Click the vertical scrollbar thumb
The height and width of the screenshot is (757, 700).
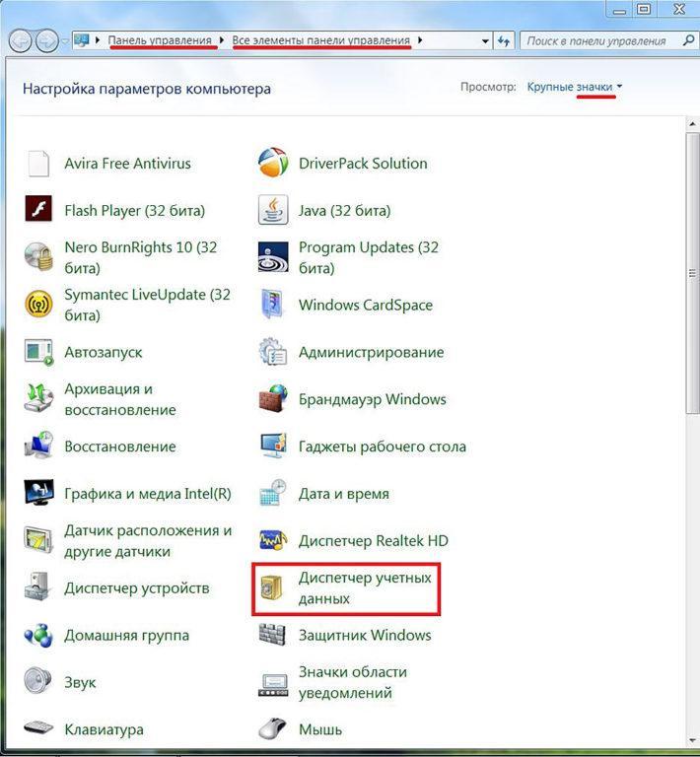click(x=693, y=273)
